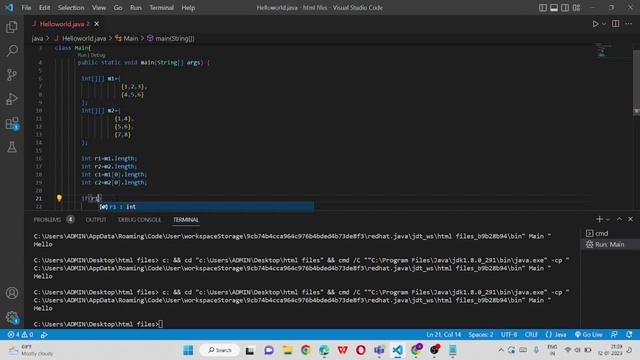This screenshot has height=360, width=640.
Task: Close the Helloworld.java tab
Action: (97, 24)
